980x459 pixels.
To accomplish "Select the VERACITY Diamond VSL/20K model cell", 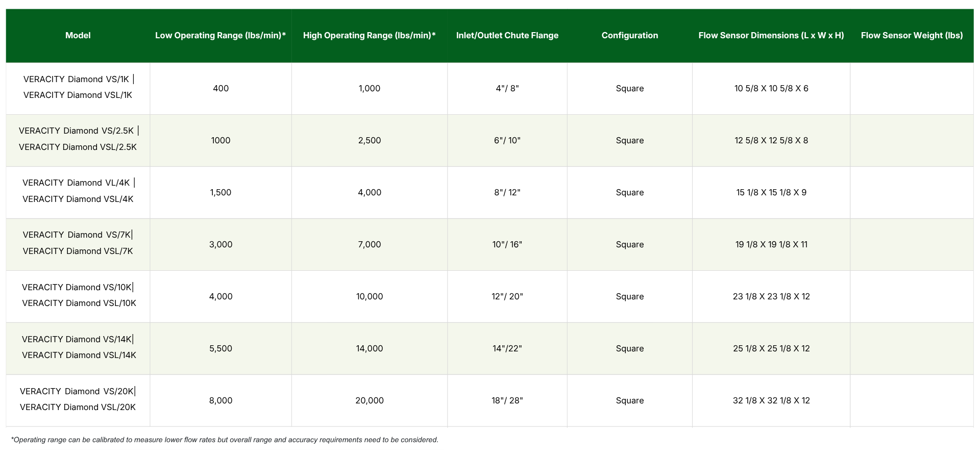I will [x=78, y=407].
